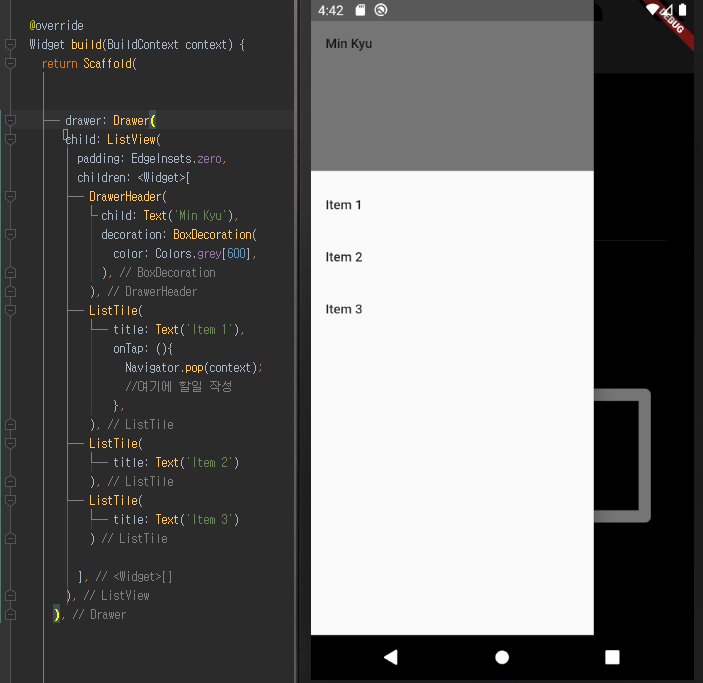Click the battery status icon
This screenshot has height=683, width=703.
coord(682,9)
